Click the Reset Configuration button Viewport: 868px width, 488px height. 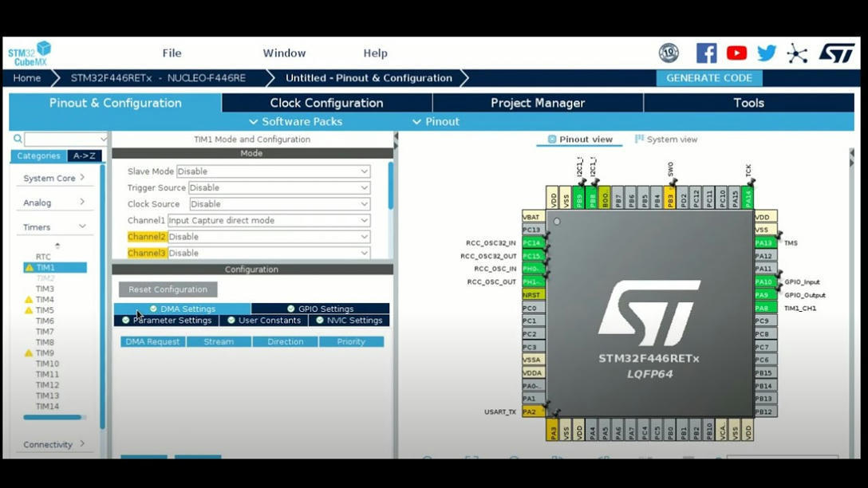click(x=168, y=289)
